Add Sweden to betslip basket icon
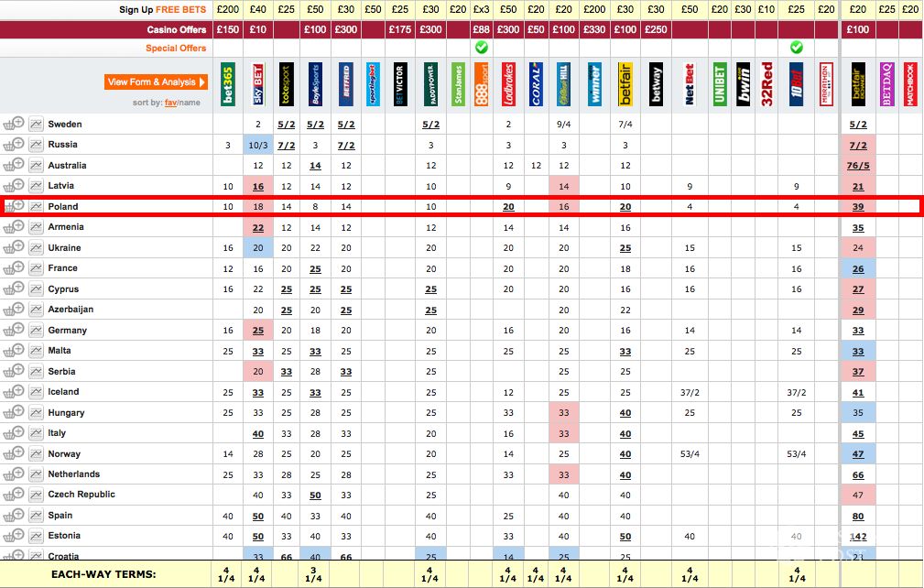 pyautogui.click(x=14, y=123)
